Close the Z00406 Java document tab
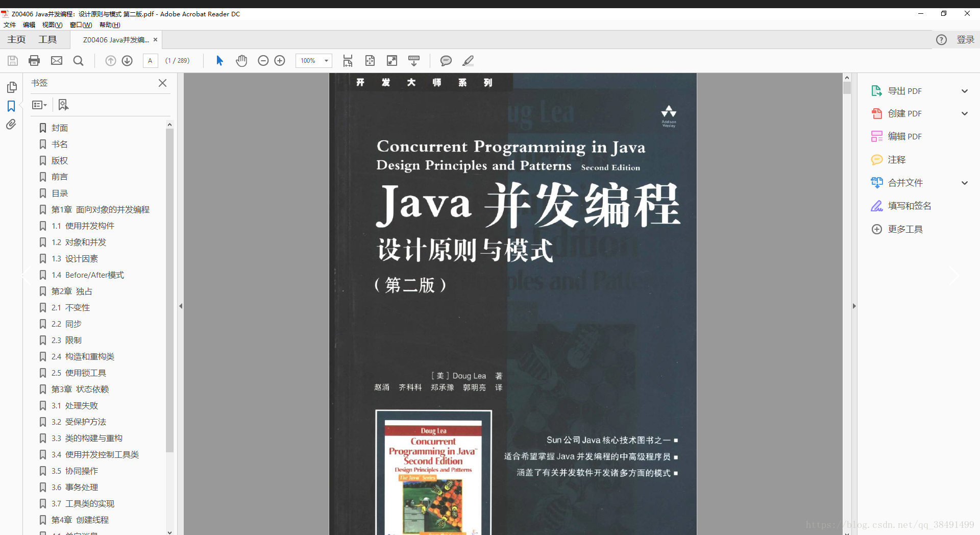This screenshot has width=980, height=535. [x=156, y=40]
